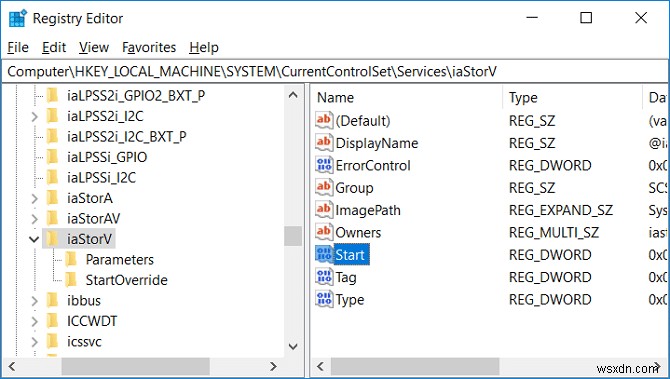Click the Group string value icon
The width and height of the screenshot is (670, 379).
[x=324, y=187]
